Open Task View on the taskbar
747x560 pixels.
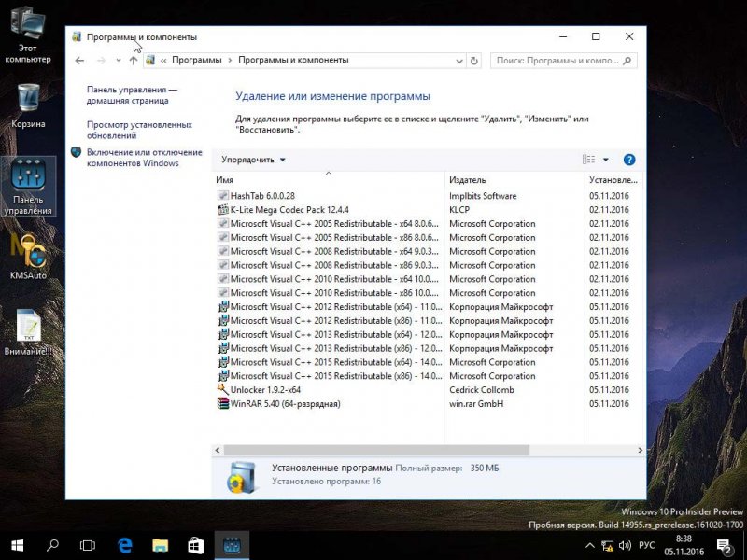[87, 546]
